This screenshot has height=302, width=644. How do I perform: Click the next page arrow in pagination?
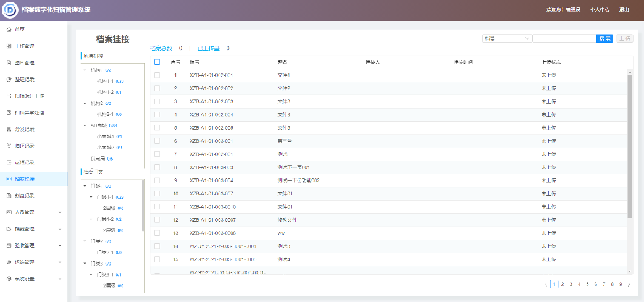click(629, 285)
